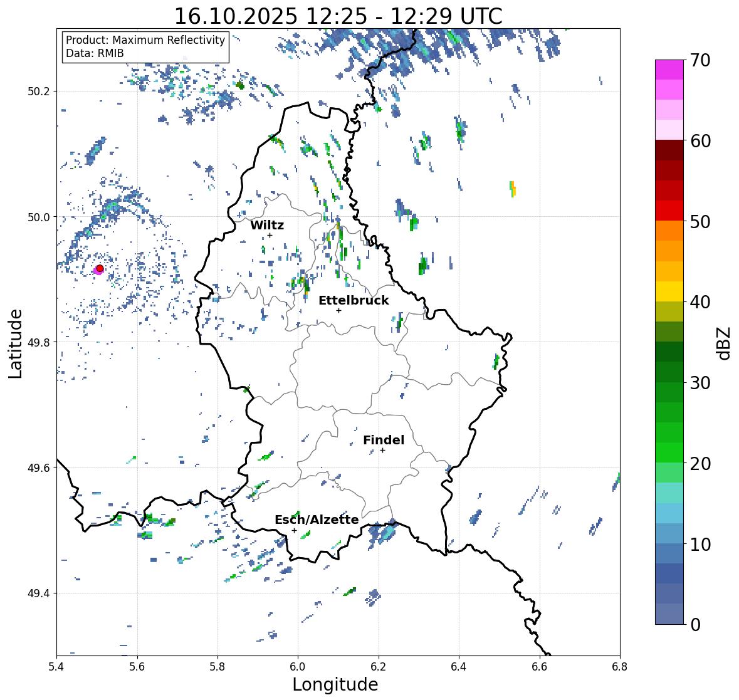
Task: Click the colorbar tick label 0
Action: (695, 625)
